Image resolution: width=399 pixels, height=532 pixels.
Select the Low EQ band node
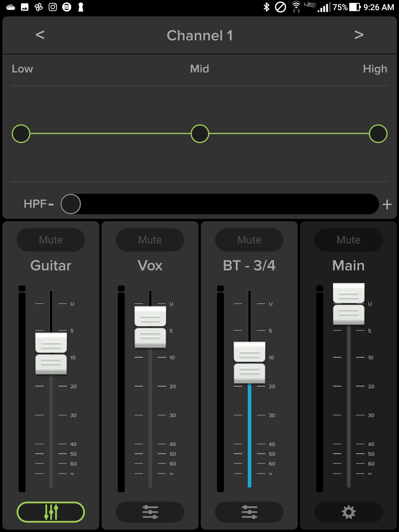[21, 134]
